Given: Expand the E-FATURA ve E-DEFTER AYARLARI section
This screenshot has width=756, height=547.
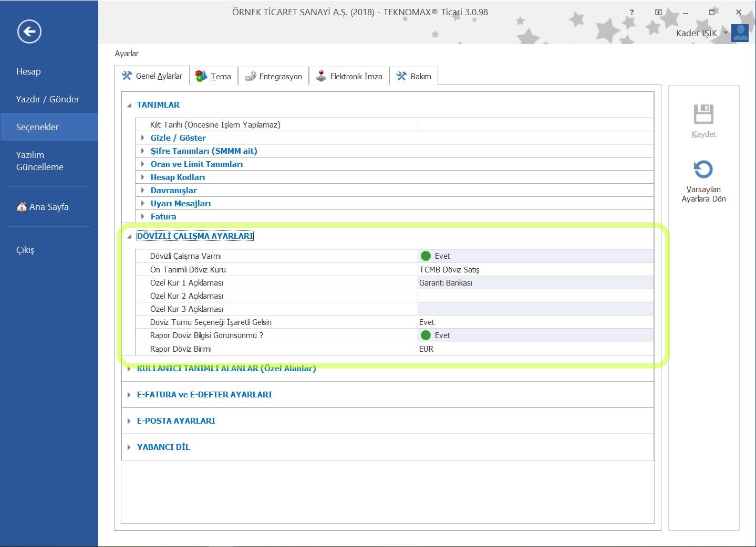Looking at the screenshot, I should tap(129, 395).
